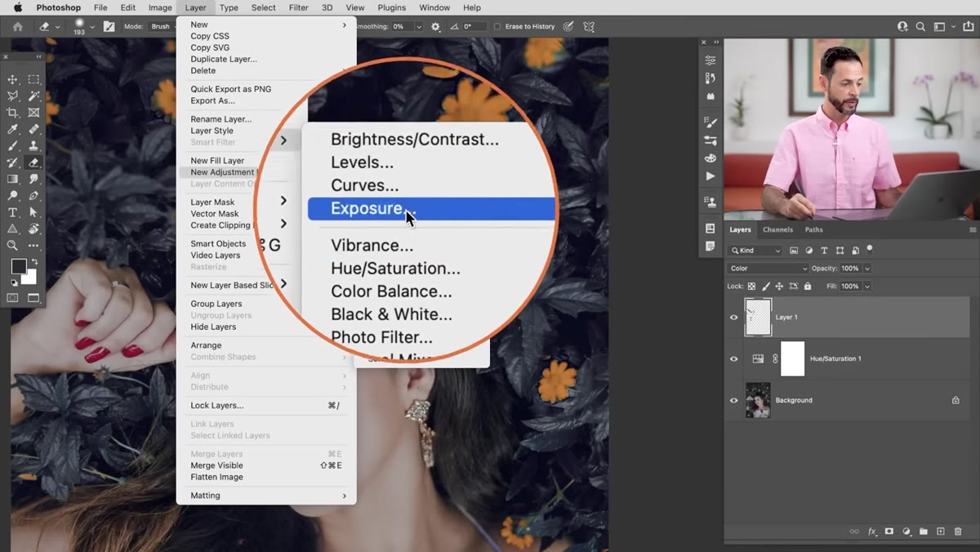Click the foreground color swatch
The image size is (980, 552).
[x=18, y=267]
